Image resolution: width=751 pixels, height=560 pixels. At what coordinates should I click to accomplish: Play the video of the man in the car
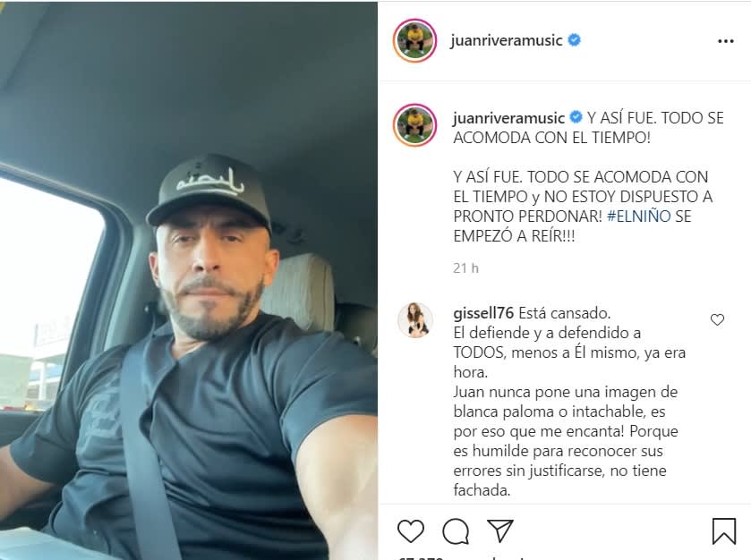coord(189,281)
